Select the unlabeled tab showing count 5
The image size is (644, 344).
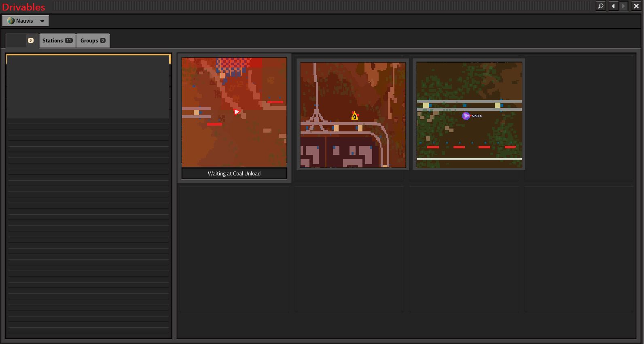pyautogui.click(x=22, y=40)
